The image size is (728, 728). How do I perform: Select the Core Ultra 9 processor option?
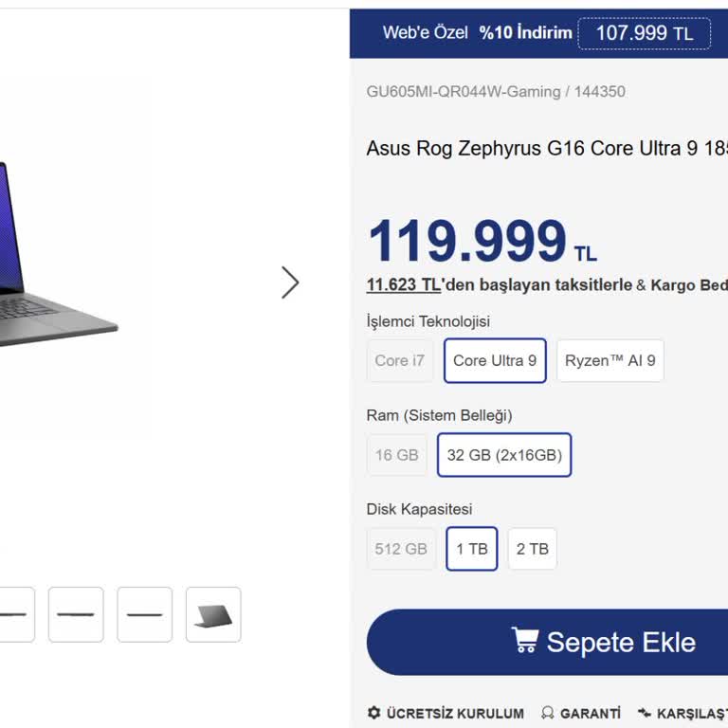tap(495, 360)
